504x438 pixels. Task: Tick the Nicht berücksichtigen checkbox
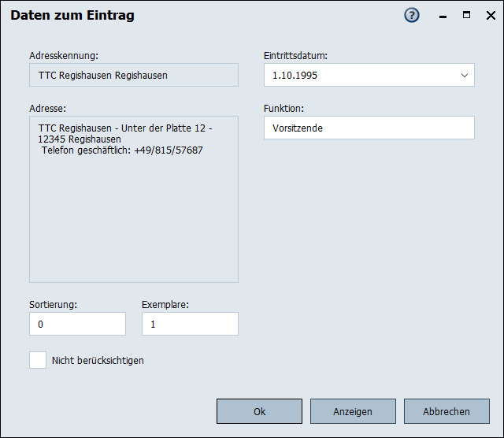tap(38, 360)
